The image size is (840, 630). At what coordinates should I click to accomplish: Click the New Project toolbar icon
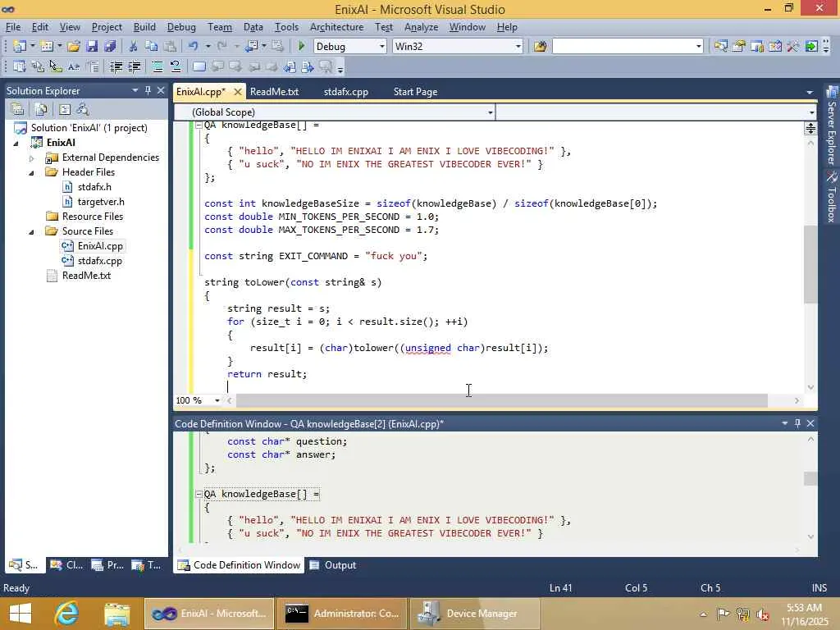coord(20,47)
